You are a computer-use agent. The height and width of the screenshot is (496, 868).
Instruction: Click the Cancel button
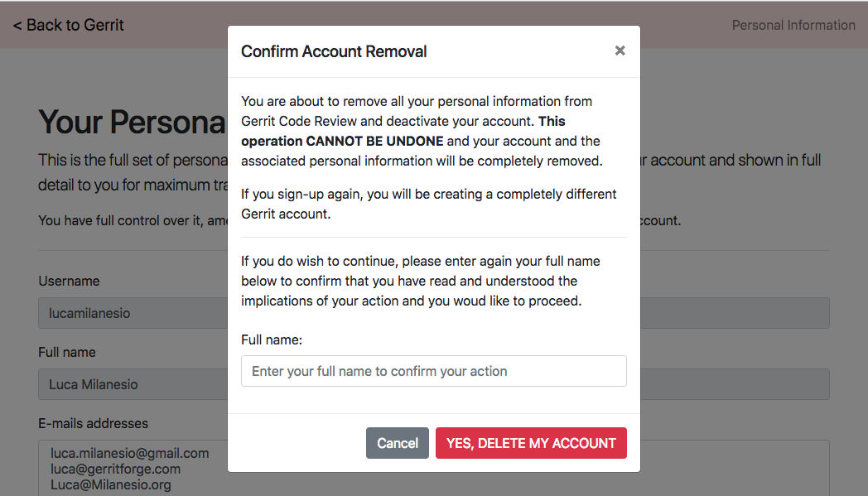coord(398,443)
